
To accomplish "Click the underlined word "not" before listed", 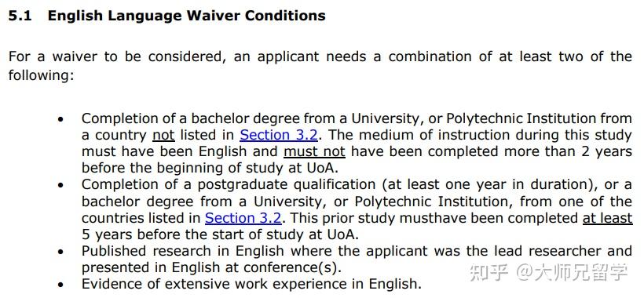I will tap(163, 135).
